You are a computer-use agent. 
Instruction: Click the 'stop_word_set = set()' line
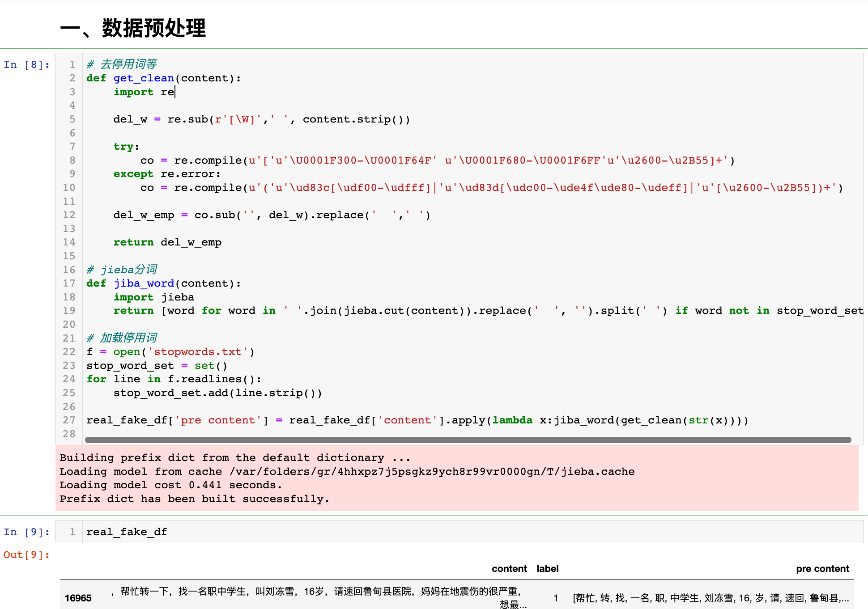point(157,366)
